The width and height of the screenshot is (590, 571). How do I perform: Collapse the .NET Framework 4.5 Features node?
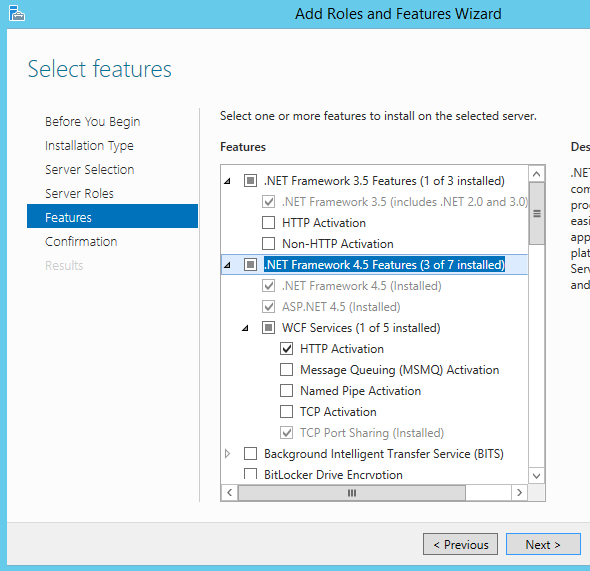coord(227,265)
